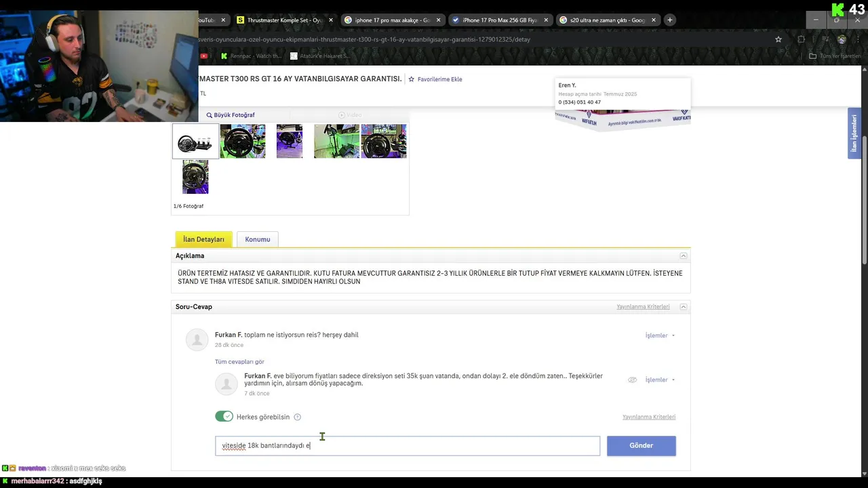Image resolution: width=868 pixels, height=488 pixels.
Task: Click seller name Eren Y.
Action: pos(567,85)
